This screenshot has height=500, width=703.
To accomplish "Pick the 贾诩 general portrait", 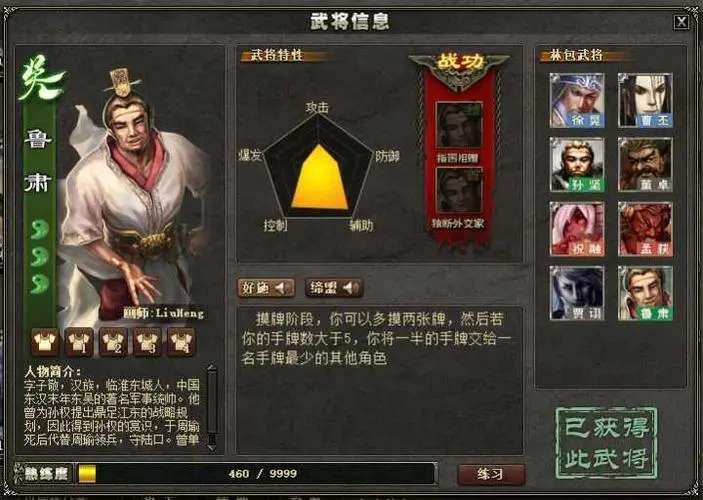I will tap(577, 293).
